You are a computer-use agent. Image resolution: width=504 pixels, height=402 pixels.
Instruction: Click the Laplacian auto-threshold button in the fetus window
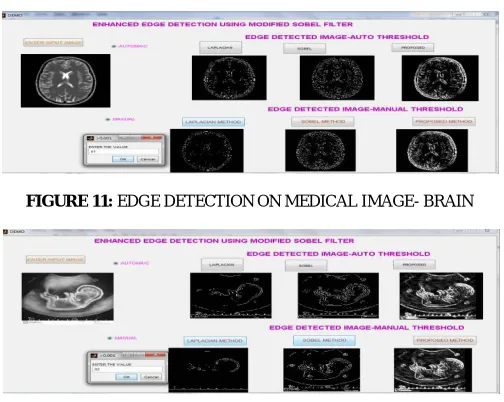click(x=222, y=265)
